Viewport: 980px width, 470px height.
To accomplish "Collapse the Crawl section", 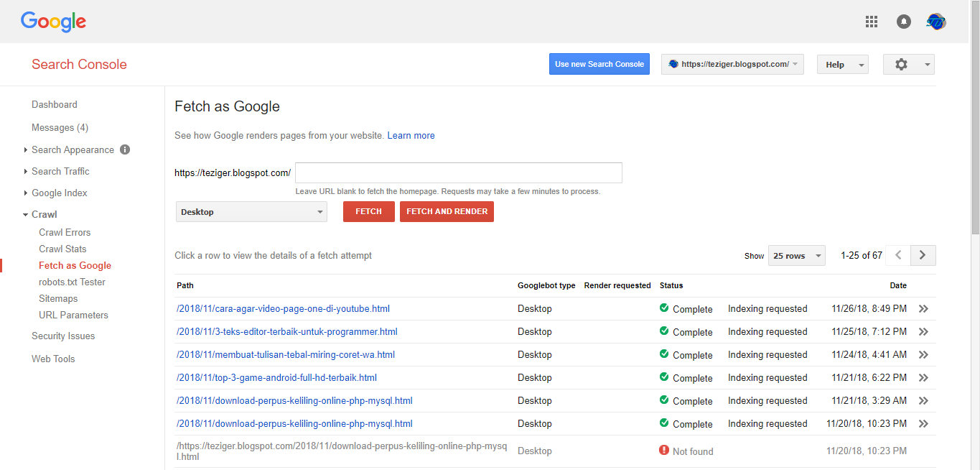I will (26, 215).
